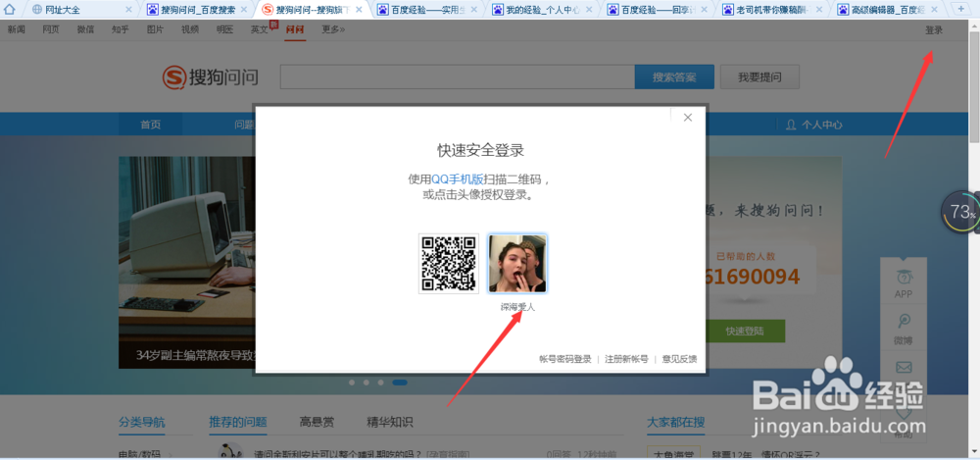980x460 pixels.
Task: Click the 搜索答案 button
Action: [x=674, y=77]
